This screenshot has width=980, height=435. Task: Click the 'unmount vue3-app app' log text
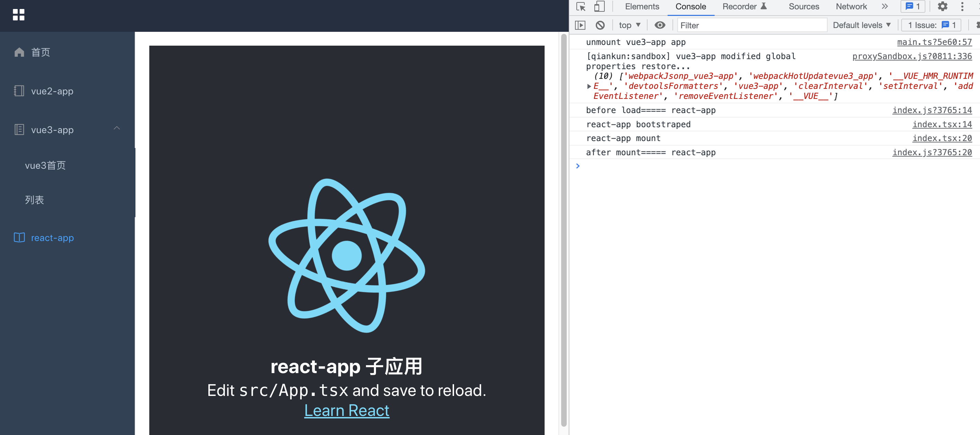[x=635, y=42]
